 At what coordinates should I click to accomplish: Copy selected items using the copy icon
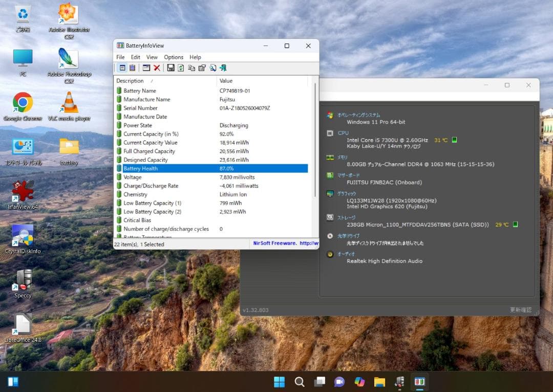click(191, 68)
